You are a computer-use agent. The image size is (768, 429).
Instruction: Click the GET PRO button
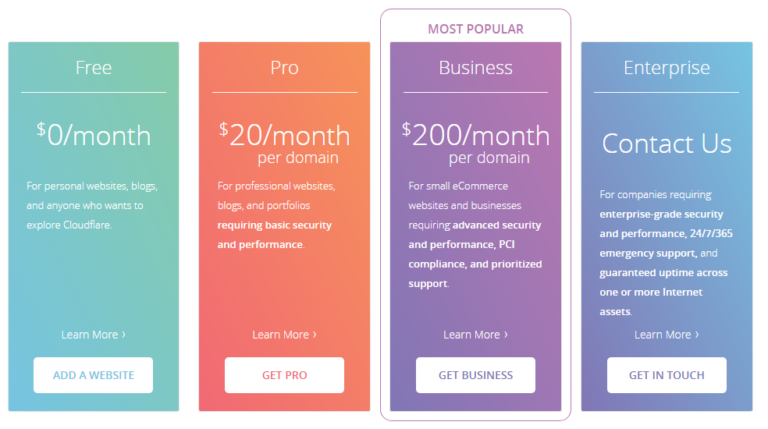coord(284,375)
